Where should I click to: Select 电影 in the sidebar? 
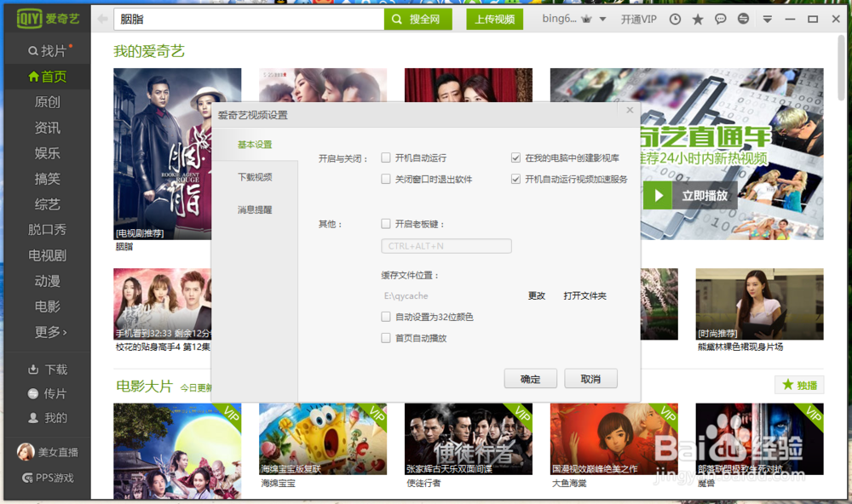(47, 306)
